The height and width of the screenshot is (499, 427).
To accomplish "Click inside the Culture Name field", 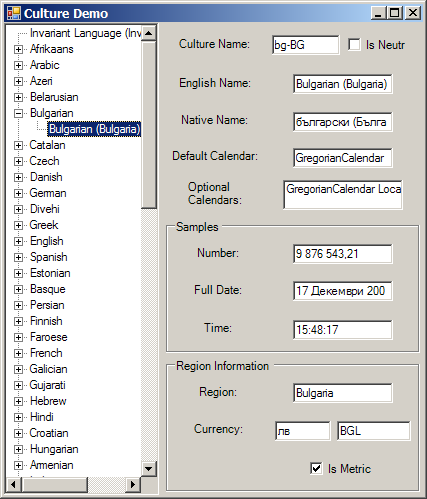I will 306,45.
